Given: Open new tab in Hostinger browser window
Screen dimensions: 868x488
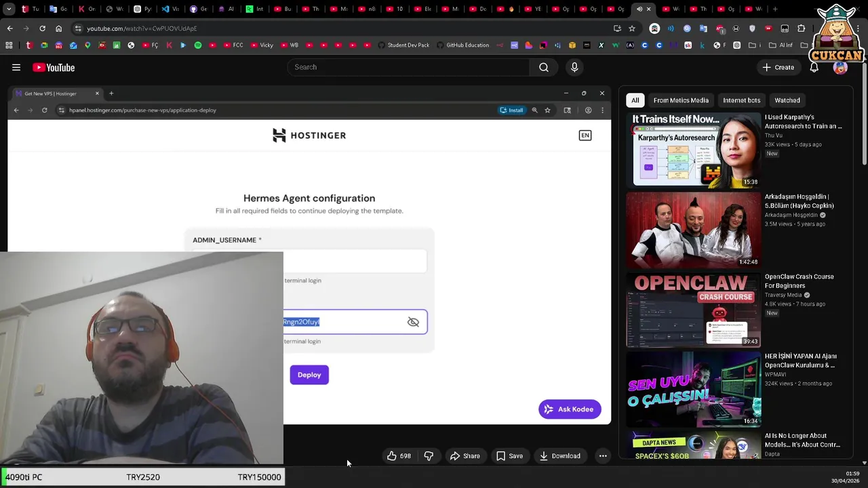Looking at the screenshot, I should tap(111, 94).
